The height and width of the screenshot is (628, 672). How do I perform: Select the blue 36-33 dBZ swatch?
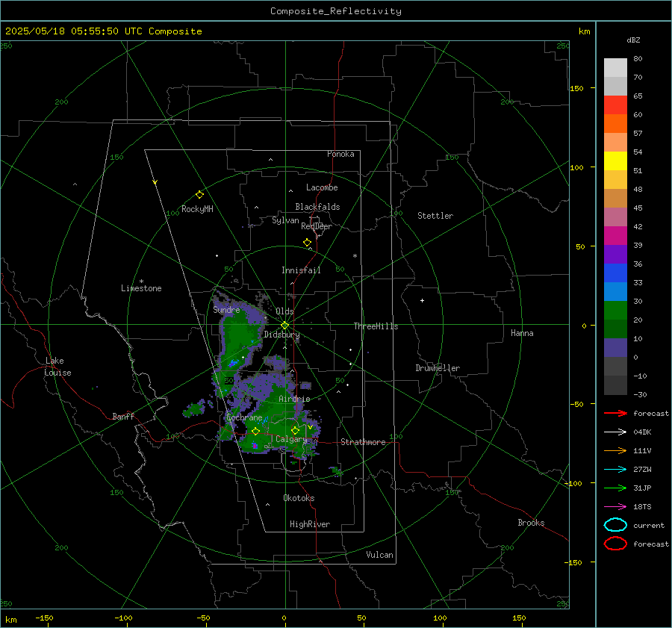(615, 273)
